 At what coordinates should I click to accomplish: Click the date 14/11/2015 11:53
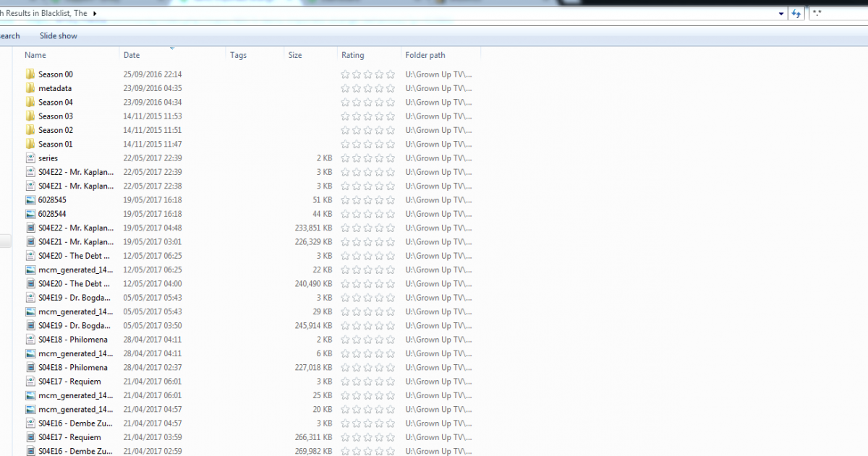(x=153, y=116)
